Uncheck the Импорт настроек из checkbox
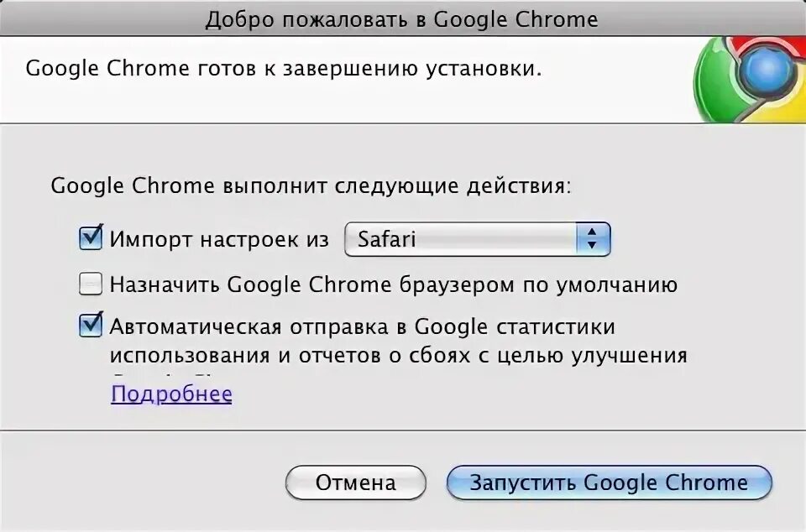 tap(91, 238)
